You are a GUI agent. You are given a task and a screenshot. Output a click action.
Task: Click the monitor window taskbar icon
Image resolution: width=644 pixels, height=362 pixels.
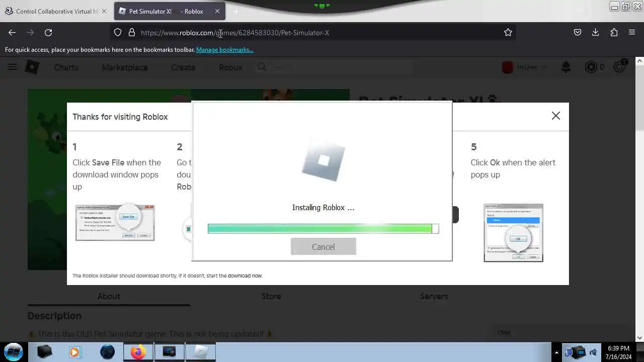(170, 352)
